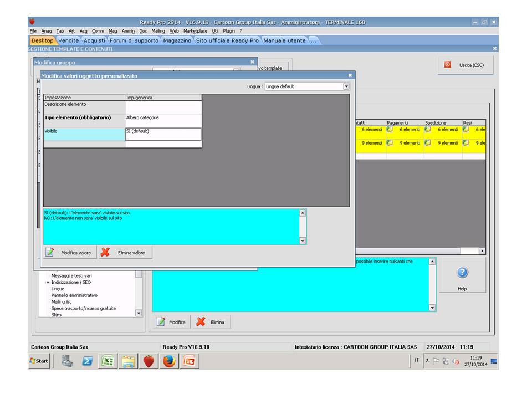
Task: Click scroll-up arrow of dialog description box
Action: [303, 213]
